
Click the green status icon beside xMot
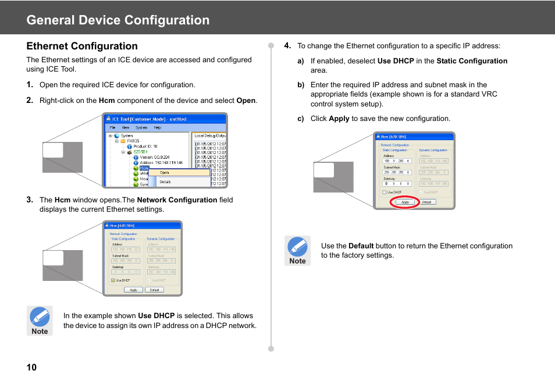coord(136,173)
